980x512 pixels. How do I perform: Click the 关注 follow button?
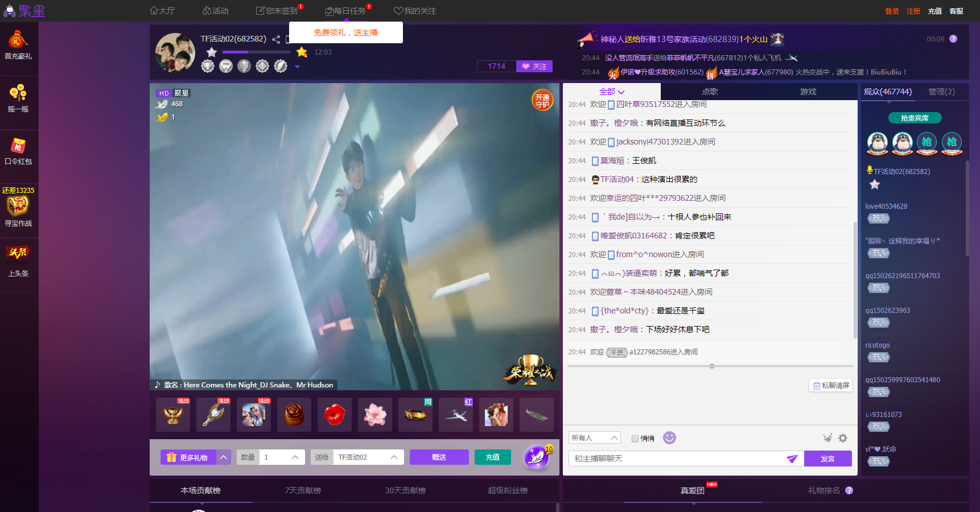click(x=534, y=67)
